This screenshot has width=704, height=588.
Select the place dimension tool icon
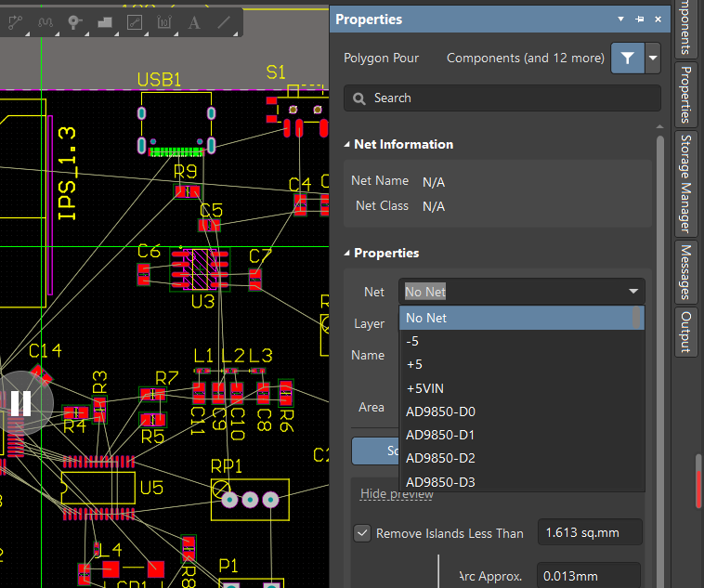(x=163, y=22)
